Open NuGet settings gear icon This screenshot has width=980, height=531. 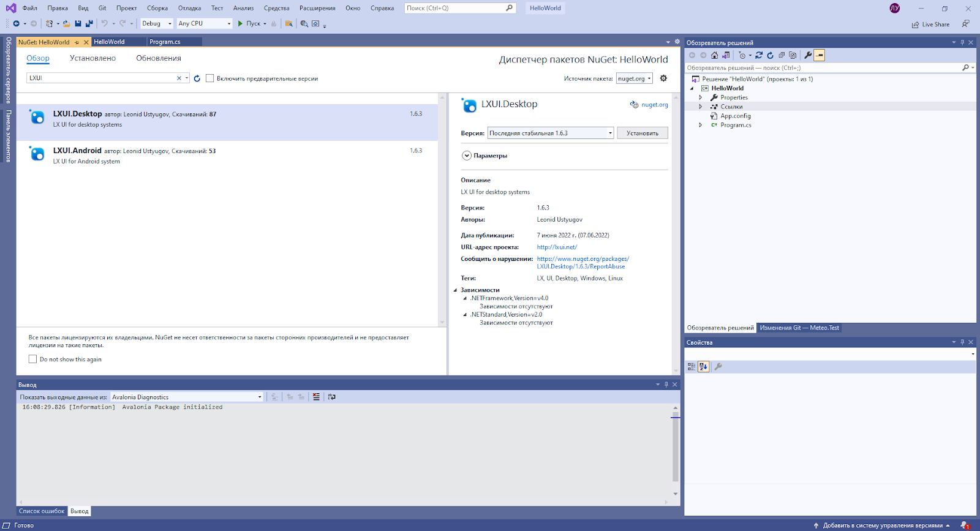(663, 78)
